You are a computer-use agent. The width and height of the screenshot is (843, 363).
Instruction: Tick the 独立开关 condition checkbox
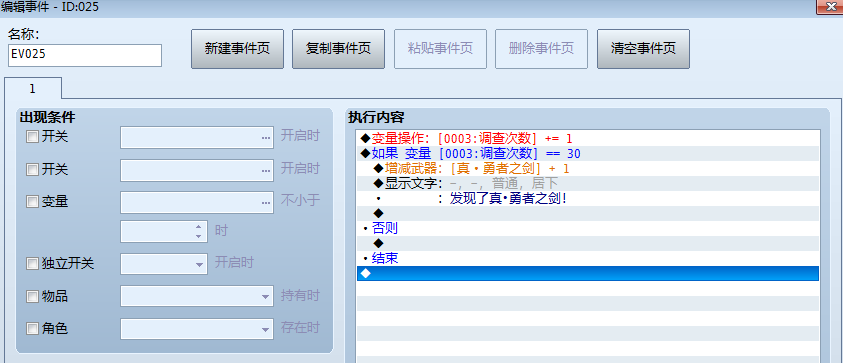click(32, 264)
